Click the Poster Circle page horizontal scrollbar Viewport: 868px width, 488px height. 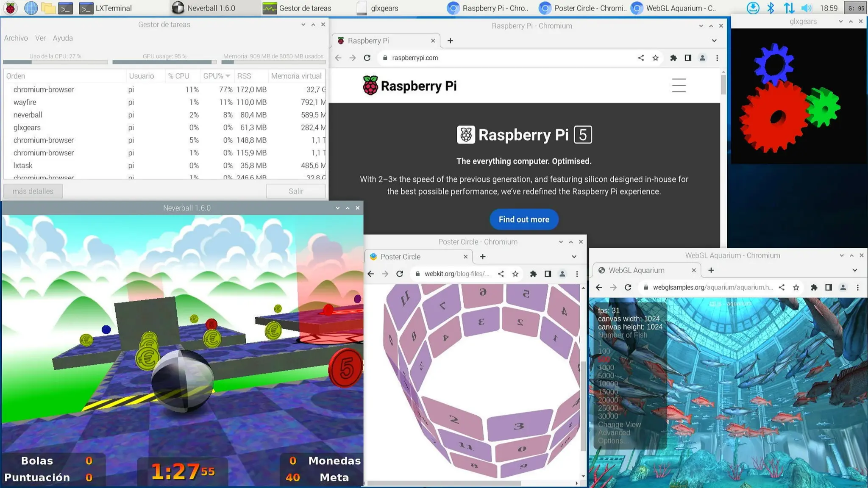(x=444, y=483)
